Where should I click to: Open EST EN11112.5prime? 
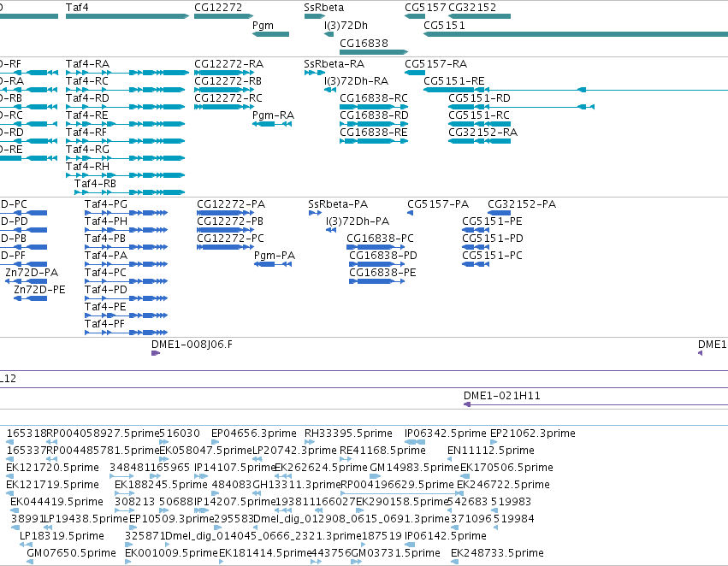[x=491, y=451]
